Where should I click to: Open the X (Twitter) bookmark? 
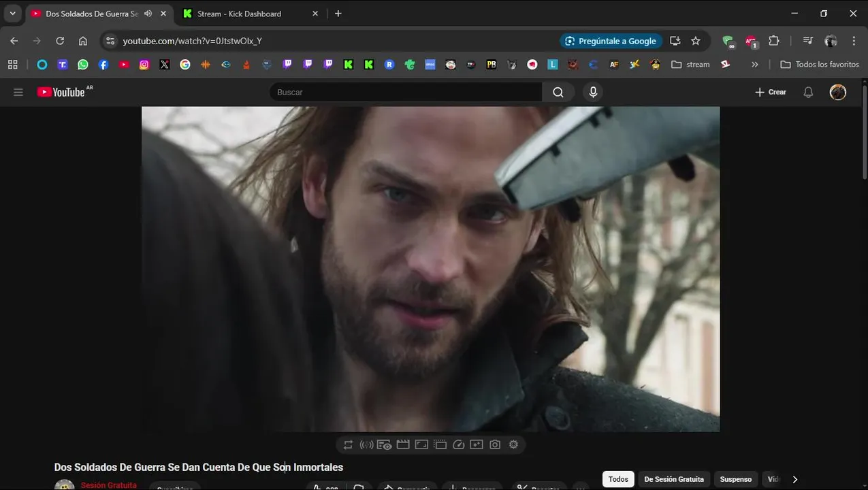pyautogui.click(x=165, y=65)
